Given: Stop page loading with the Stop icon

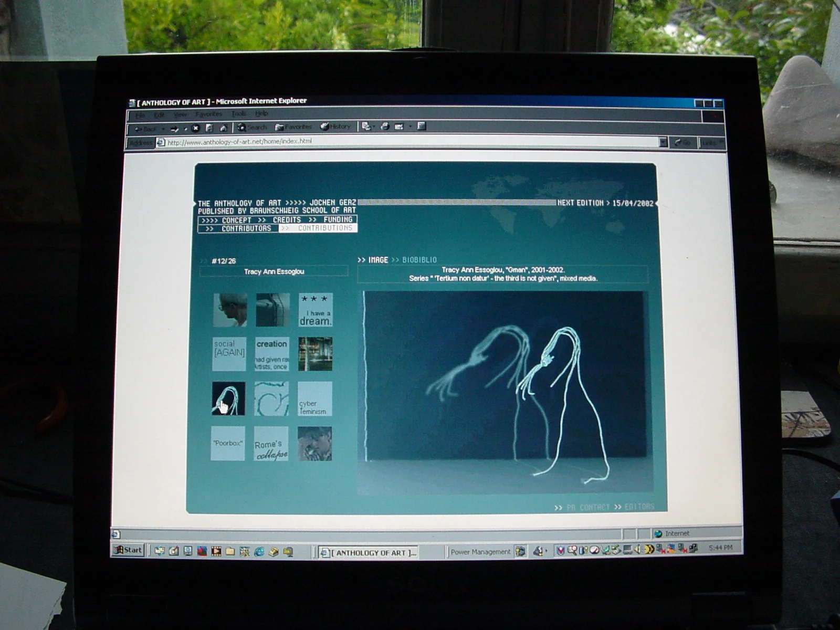Looking at the screenshot, I should click(196, 128).
